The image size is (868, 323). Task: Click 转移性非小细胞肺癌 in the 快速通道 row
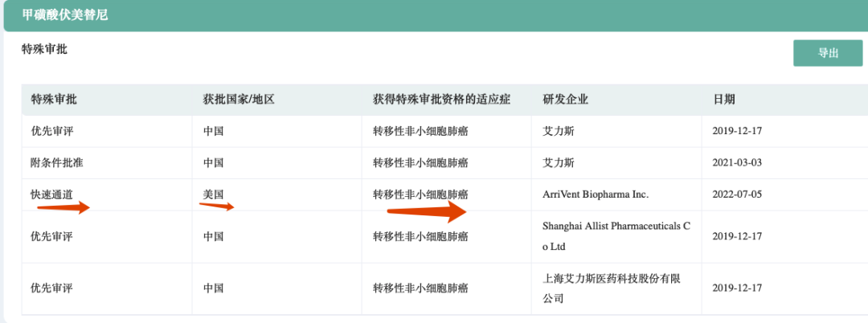(x=420, y=194)
